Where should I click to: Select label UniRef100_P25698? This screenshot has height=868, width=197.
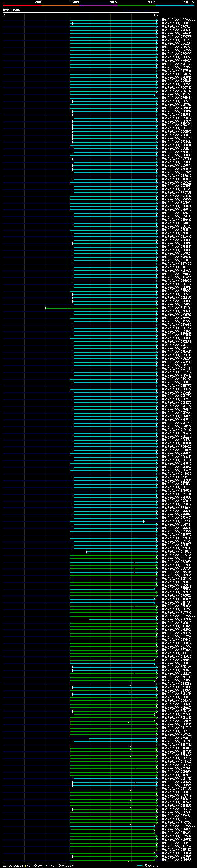[176, 393]
